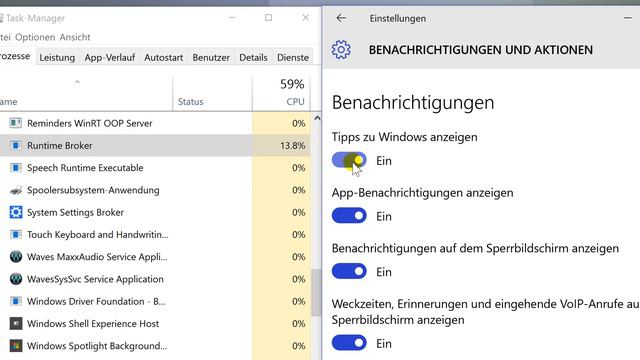Click the Runtime Broker process icon
The width and height of the screenshot is (640, 360).
(16, 145)
